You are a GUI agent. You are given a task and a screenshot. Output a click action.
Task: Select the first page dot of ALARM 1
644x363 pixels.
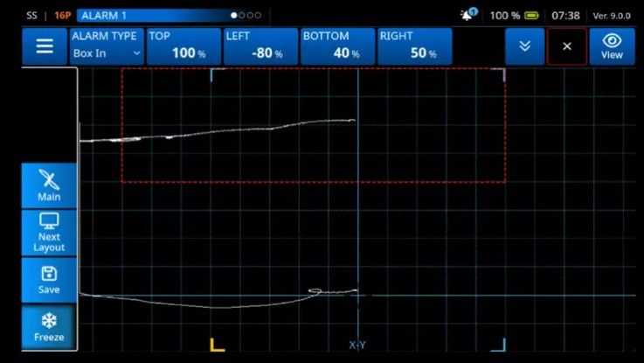(x=233, y=15)
